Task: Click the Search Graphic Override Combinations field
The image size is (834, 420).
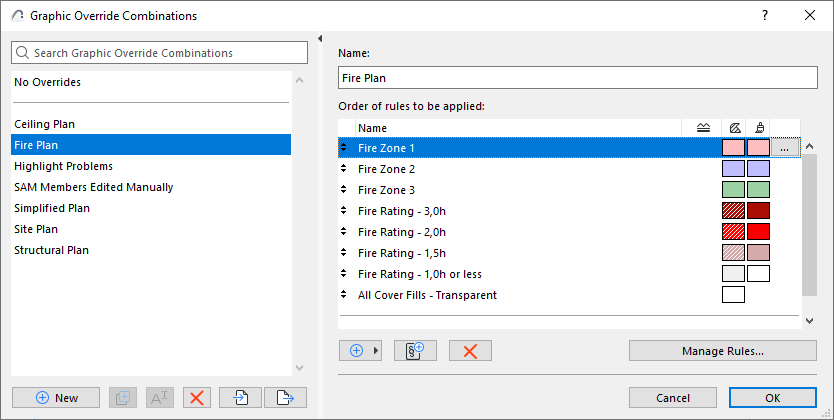Action: 160,53
